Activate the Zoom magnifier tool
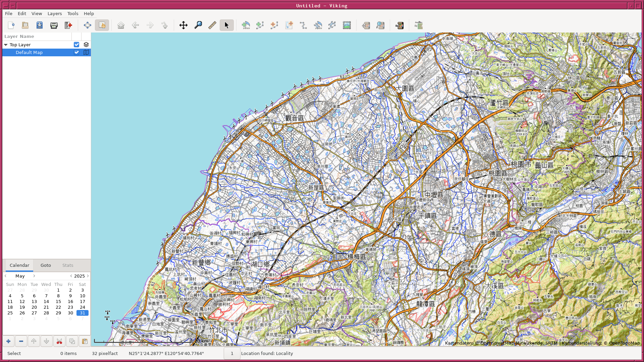This screenshot has width=644, height=362. click(198, 25)
